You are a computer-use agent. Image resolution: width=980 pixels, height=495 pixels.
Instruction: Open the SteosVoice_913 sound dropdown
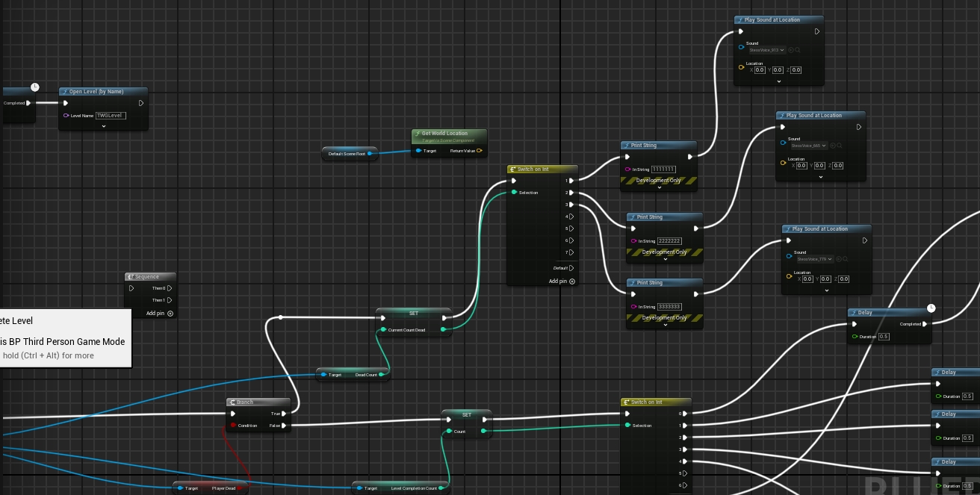point(767,50)
